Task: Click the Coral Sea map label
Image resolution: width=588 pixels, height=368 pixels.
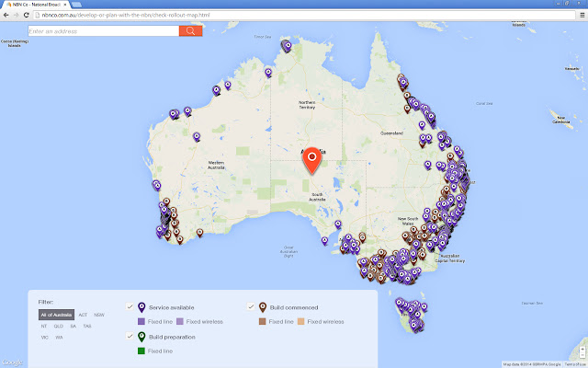Action: (484, 103)
